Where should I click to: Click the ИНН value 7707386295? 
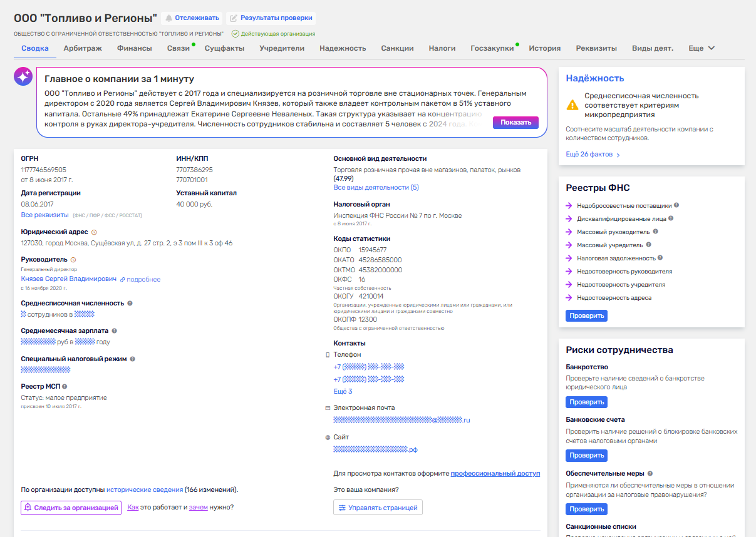tap(195, 170)
